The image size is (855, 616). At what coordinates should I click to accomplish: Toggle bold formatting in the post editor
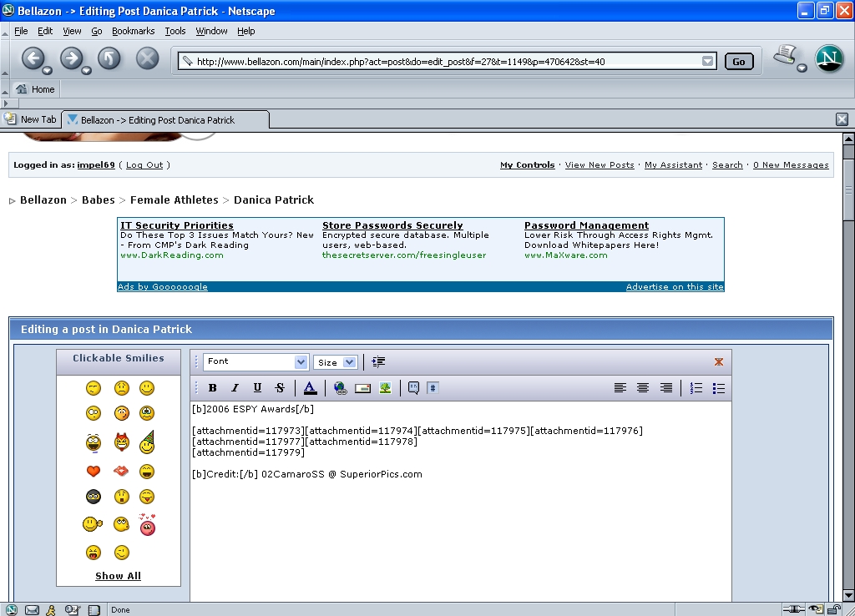(x=212, y=388)
